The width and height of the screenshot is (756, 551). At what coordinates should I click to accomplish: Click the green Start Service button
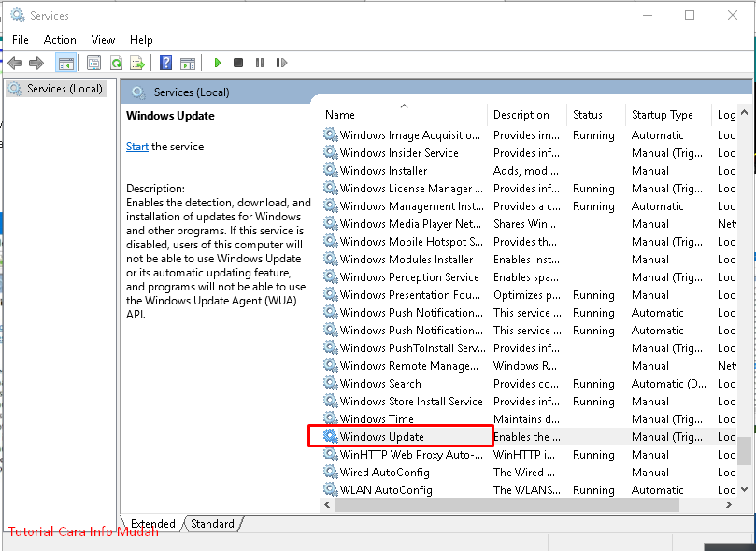point(218,63)
